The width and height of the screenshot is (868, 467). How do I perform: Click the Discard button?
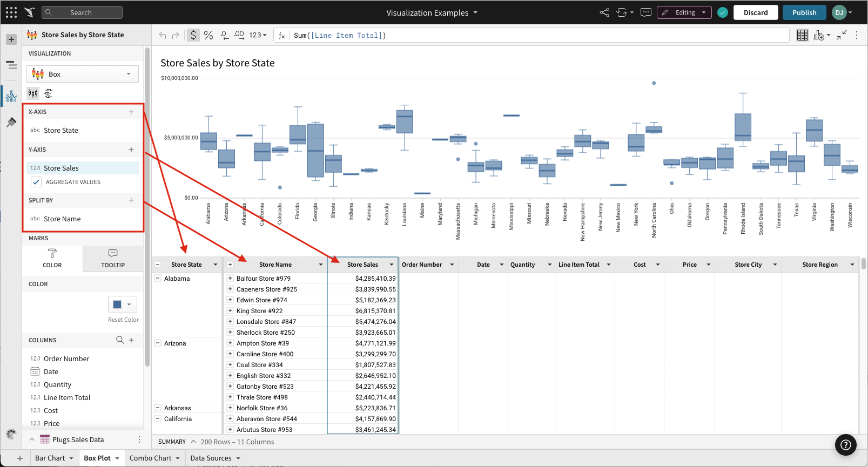point(755,12)
